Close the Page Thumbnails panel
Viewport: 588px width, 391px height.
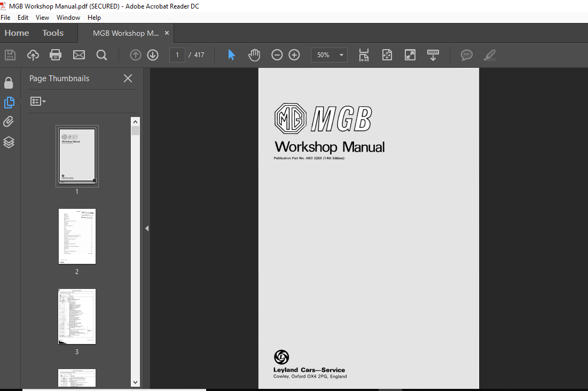(x=128, y=78)
